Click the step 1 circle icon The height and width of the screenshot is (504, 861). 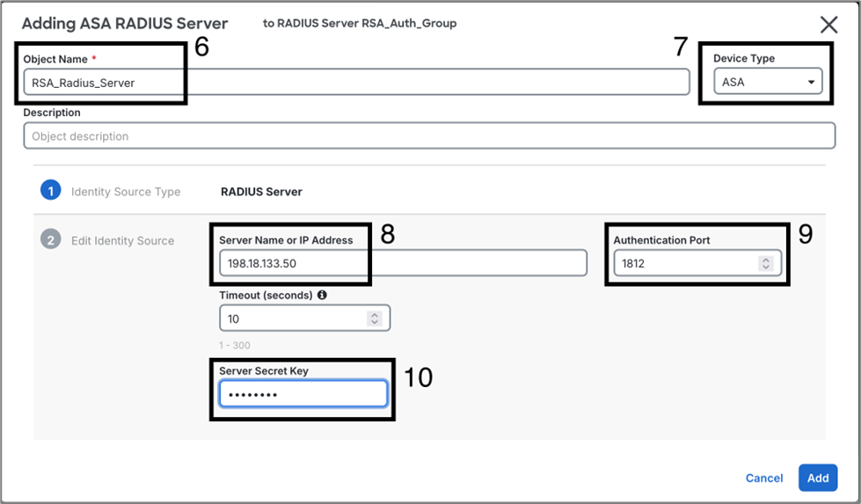[x=50, y=191]
